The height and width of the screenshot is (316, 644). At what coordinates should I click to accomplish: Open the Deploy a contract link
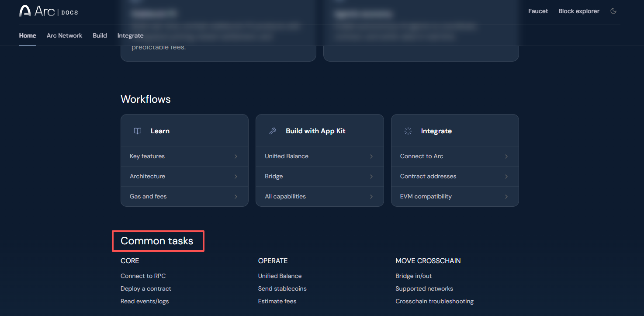click(x=146, y=288)
